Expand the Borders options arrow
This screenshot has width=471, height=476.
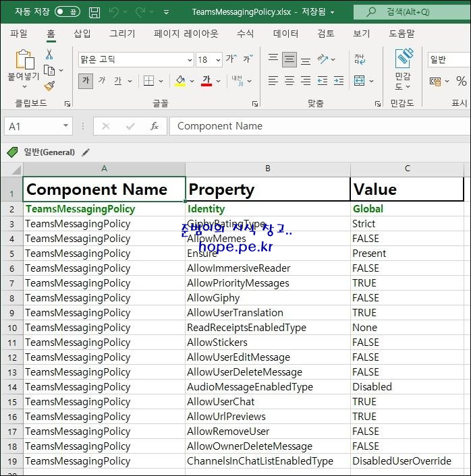(161, 81)
